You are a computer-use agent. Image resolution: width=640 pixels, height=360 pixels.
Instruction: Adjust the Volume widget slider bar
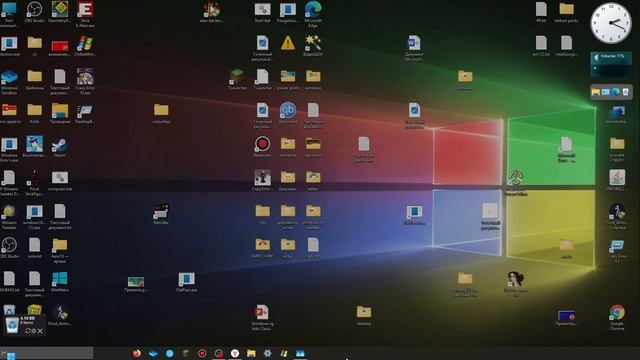[611, 69]
